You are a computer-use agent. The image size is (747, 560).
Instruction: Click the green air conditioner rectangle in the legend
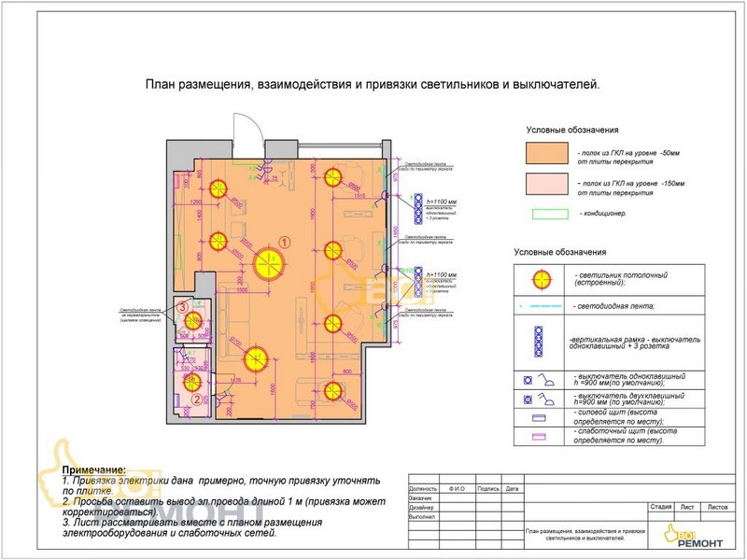[550, 214]
